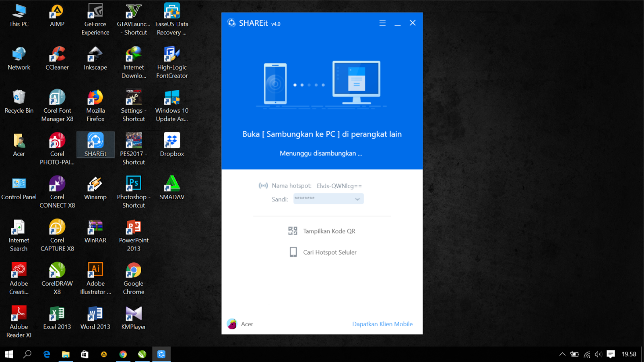The height and width of the screenshot is (362, 644).
Task: Select the Dropbox desktop icon
Action: tap(172, 145)
